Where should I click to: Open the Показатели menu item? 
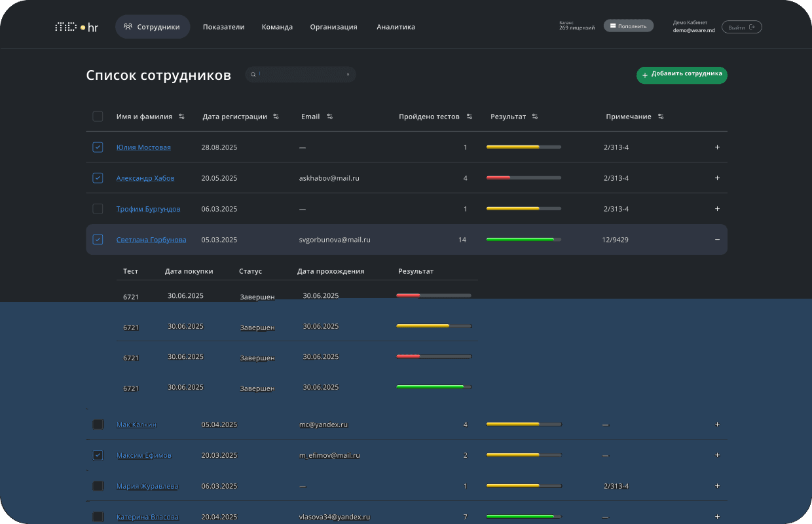coord(223,27)
